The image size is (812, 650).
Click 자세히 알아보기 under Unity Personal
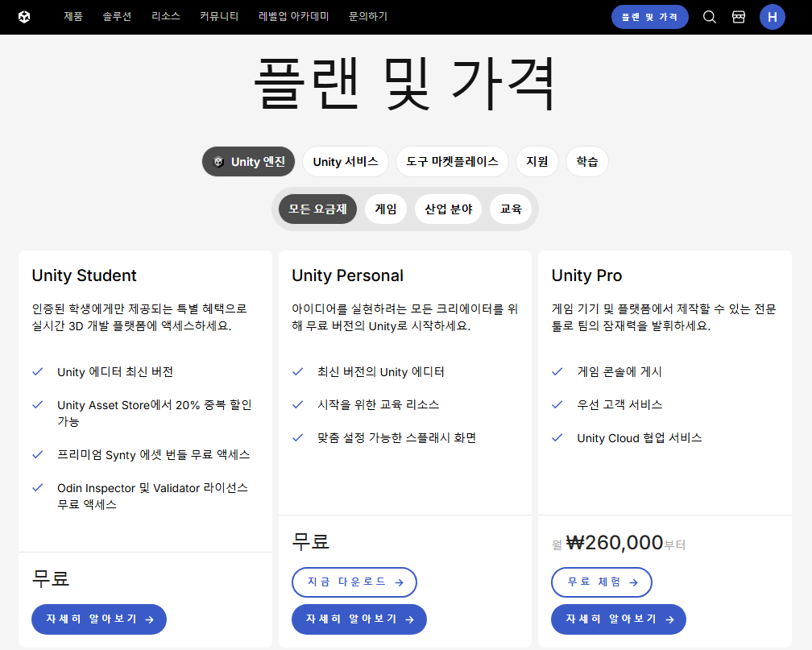(x=359, y=619)
